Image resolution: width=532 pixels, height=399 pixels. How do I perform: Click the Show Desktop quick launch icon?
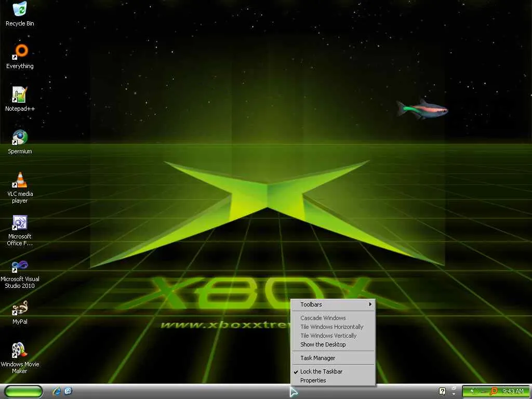click(68, 391)
